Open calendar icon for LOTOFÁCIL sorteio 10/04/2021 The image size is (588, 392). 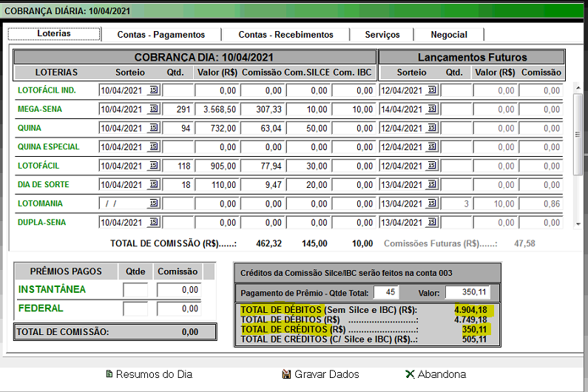(154, 166)
